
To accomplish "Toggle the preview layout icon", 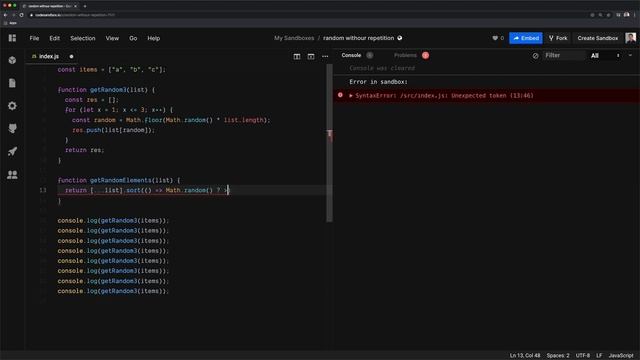I will (x=311, y=56).
